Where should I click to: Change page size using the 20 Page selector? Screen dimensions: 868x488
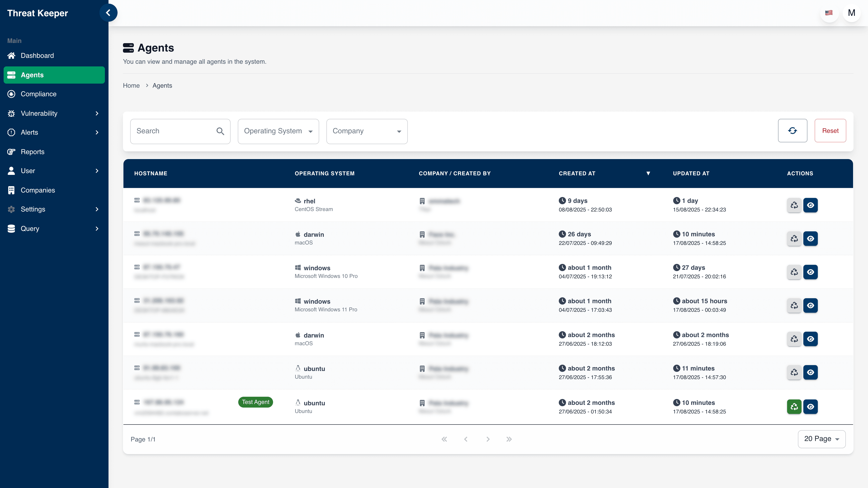click(821, 439)
